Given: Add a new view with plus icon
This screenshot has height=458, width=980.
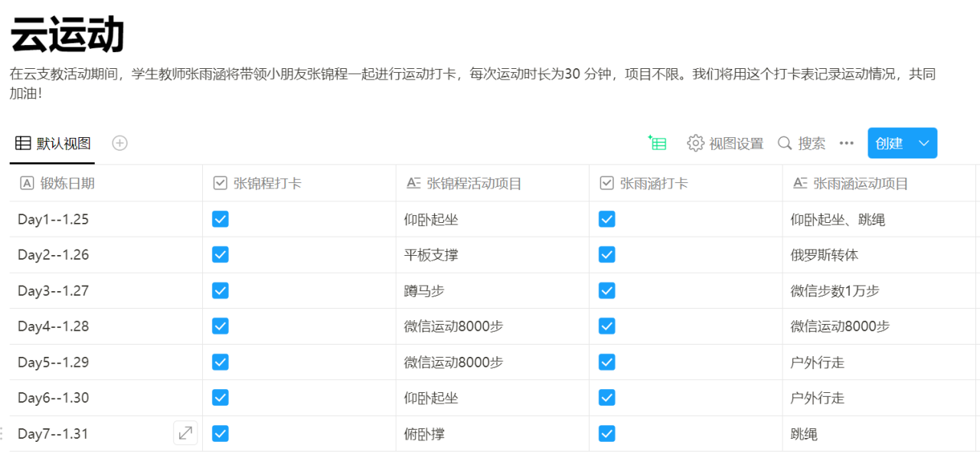Looking at the screenshot, I should pos(119,143).
